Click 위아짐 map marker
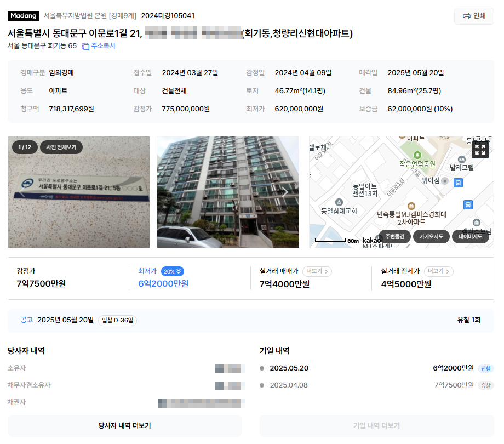Viewport: 504px width, 444px height. click(445, 181)
